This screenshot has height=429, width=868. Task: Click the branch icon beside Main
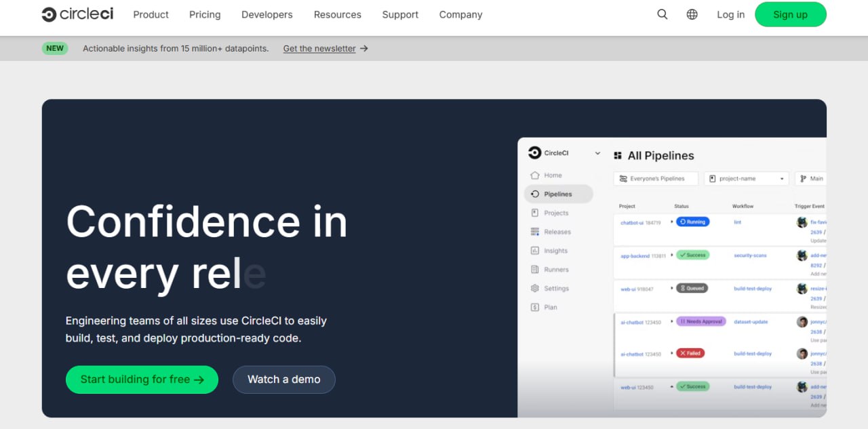804,179
